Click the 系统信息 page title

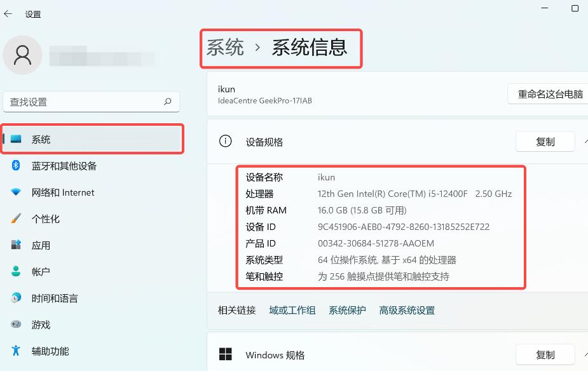point(310,48)
